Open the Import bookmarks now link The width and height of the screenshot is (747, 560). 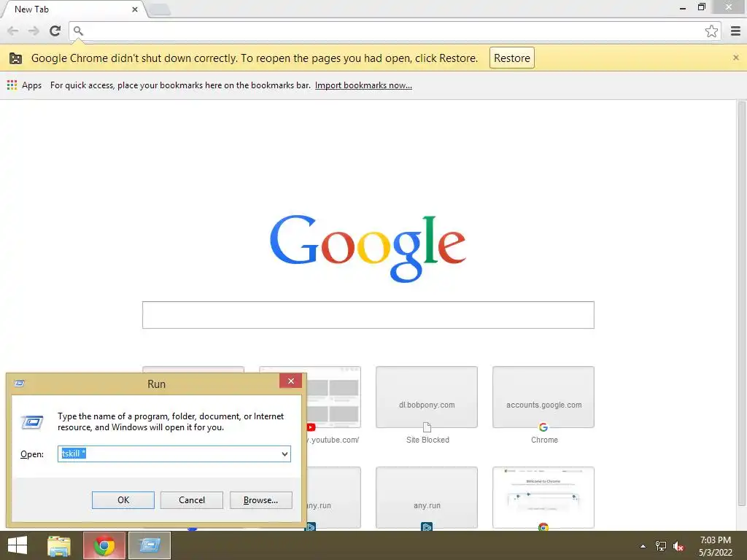point(363,85)
